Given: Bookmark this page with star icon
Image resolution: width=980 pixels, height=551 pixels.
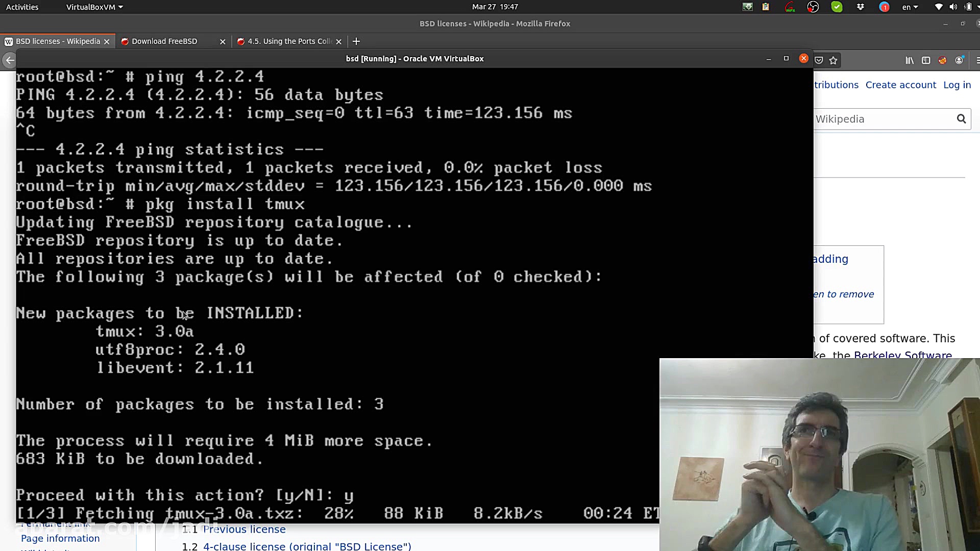Looking at the screenshot, I should click(x=834, y=60).
